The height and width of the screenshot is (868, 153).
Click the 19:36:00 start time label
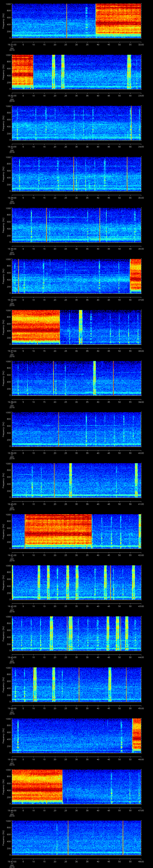12,300
